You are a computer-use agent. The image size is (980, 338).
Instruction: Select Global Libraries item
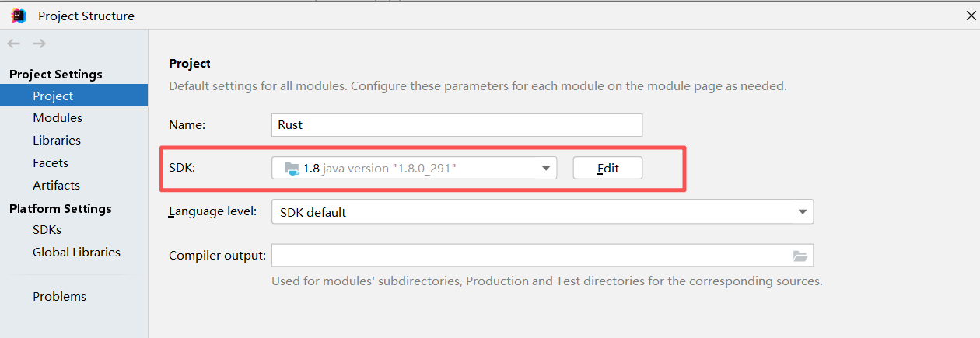tap(76, 253)
